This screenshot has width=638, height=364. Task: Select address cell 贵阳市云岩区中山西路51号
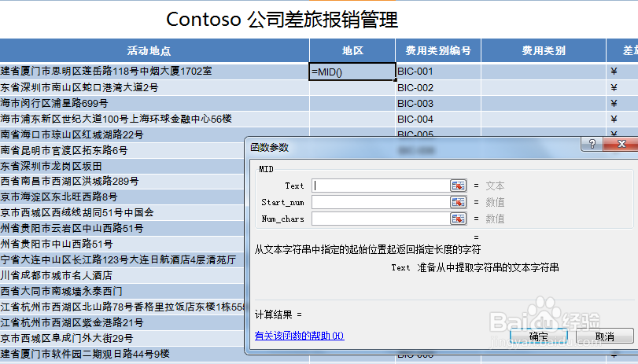coord(122,229)
